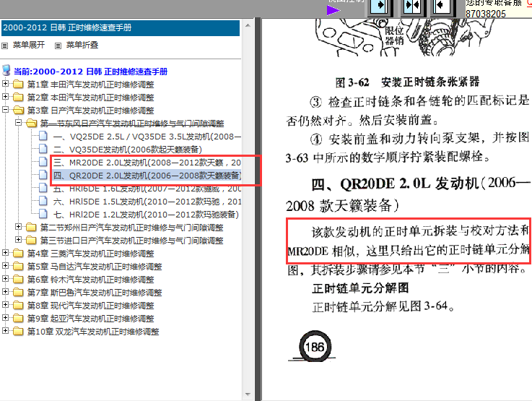Click the icon beside 菜单展开
532x401 pixels.
pos(5,46)
